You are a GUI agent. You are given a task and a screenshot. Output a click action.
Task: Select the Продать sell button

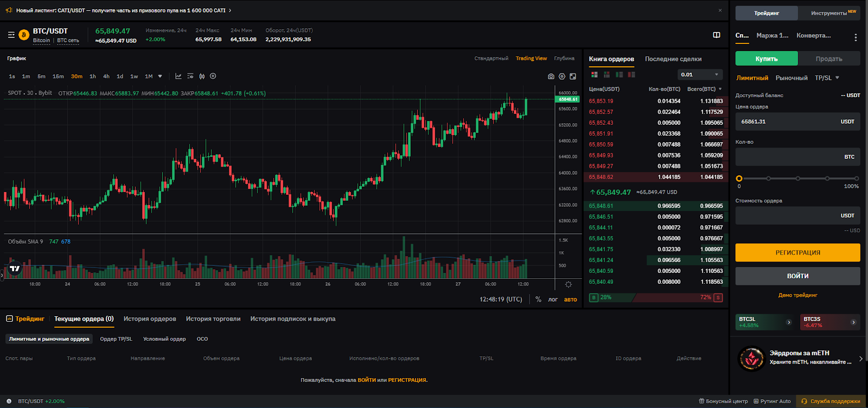[829, 59]
